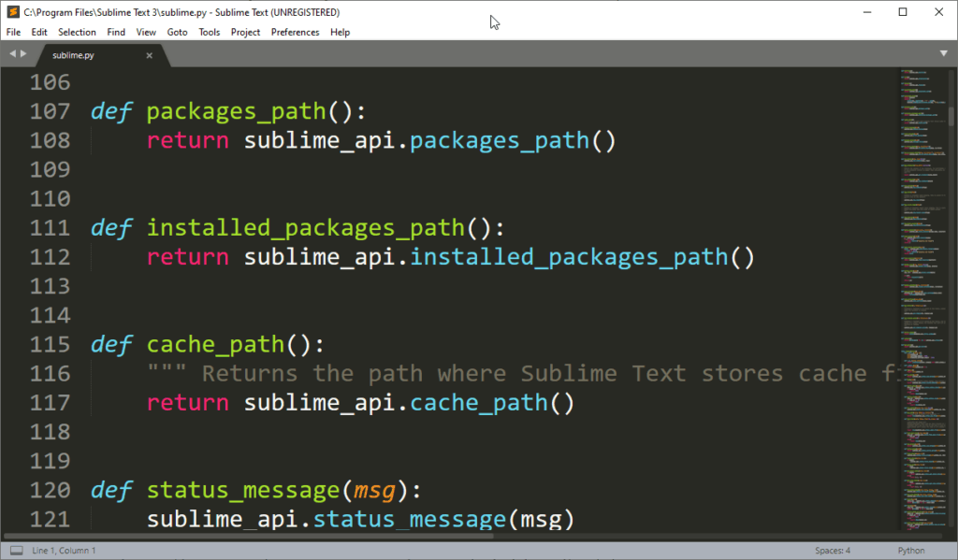The width and height of the screenshot is (958, 560).
Task: Open the File menu
Action: [x=13, y=33]
